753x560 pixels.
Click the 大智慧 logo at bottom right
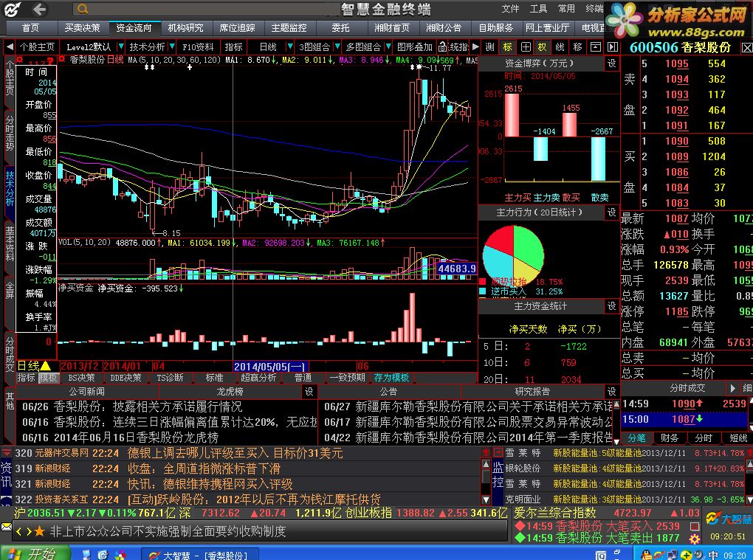tap(728, 519)
